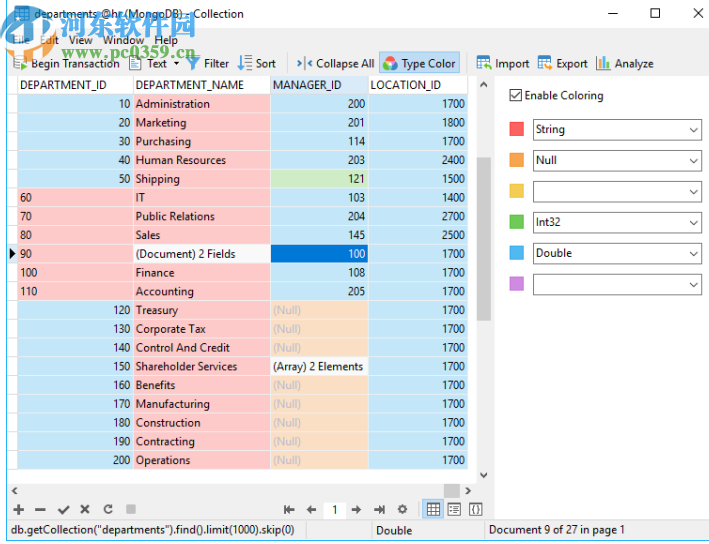The height and width of the screenshot is (544, 709).
Task: Click the DEPARTMENT_ID column header
Action: 76,85
